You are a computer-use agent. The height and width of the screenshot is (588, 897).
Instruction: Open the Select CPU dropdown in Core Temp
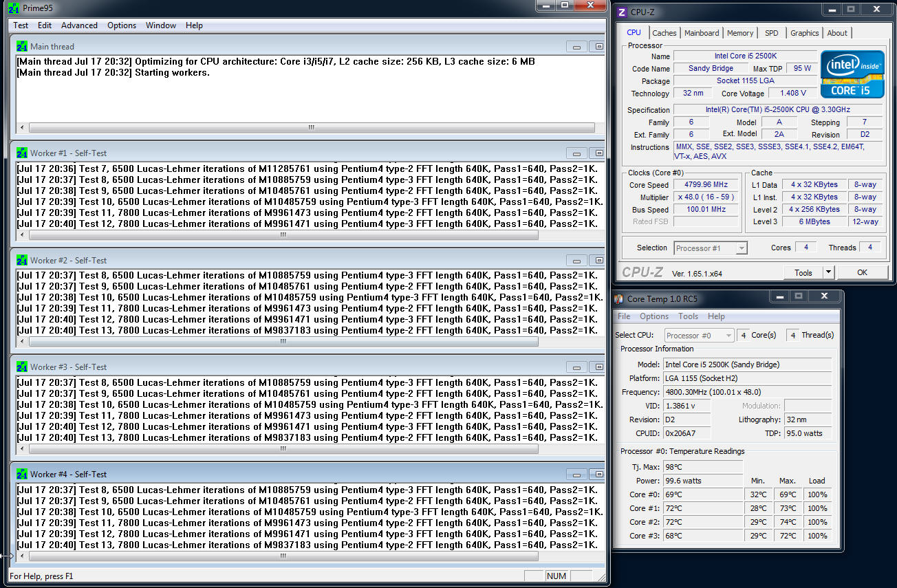[700, 336]
